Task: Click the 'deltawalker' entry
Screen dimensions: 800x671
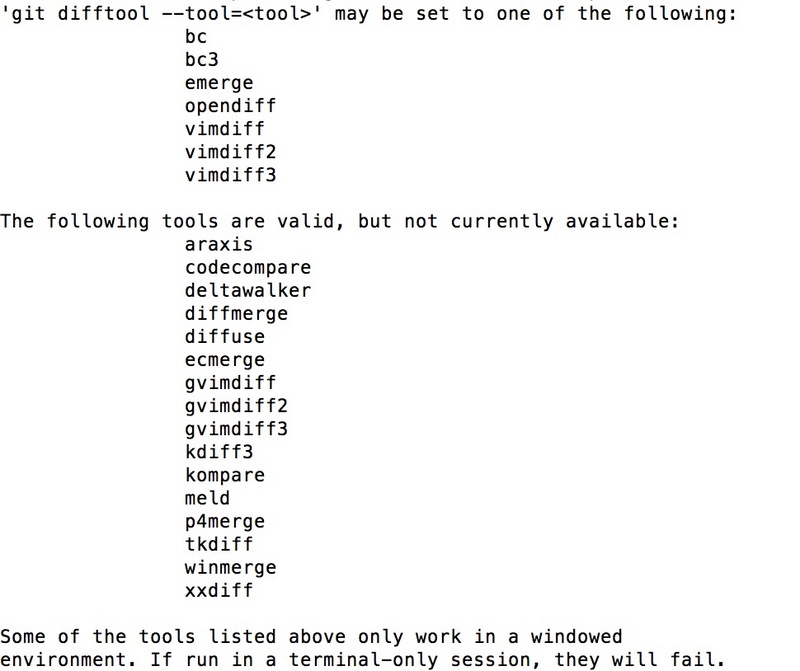Action: [x=247, y=290]
